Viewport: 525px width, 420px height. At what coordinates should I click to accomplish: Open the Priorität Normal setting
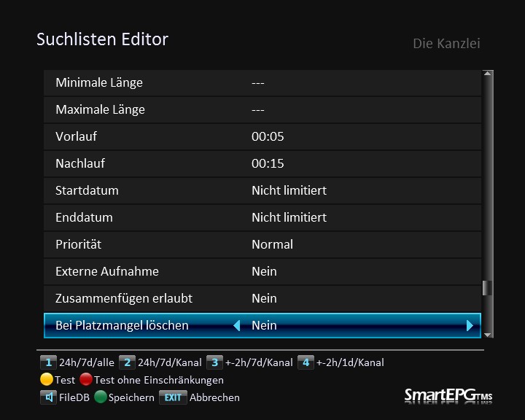pyautogui.click(x=272, y=244)
